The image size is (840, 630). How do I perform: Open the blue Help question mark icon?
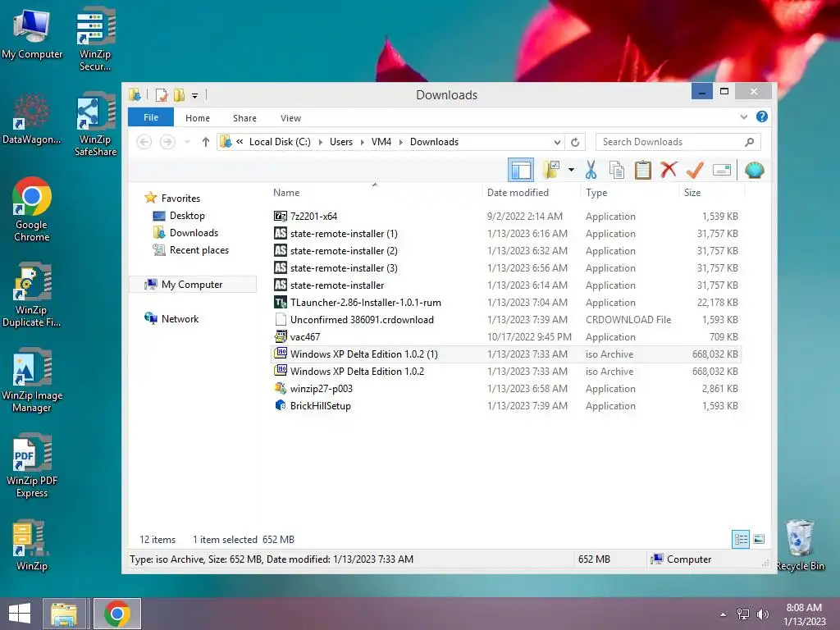(762, 116)
